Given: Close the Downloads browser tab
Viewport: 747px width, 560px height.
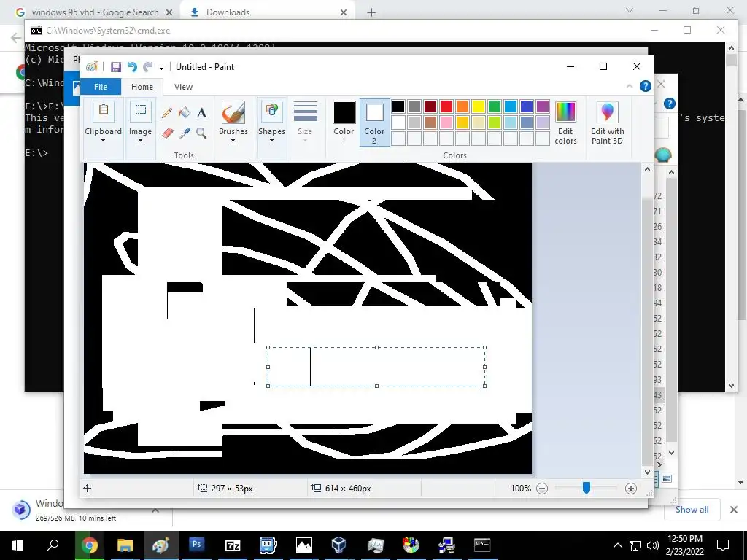Looking at the screenshot, I should [x=344, y=12].
